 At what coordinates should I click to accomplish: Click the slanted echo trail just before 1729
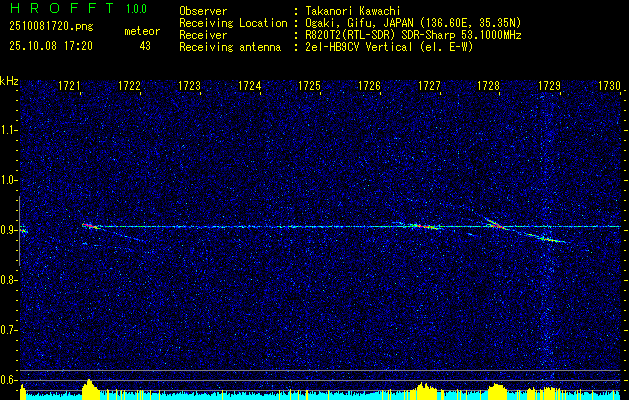click(x=550, y=238)
